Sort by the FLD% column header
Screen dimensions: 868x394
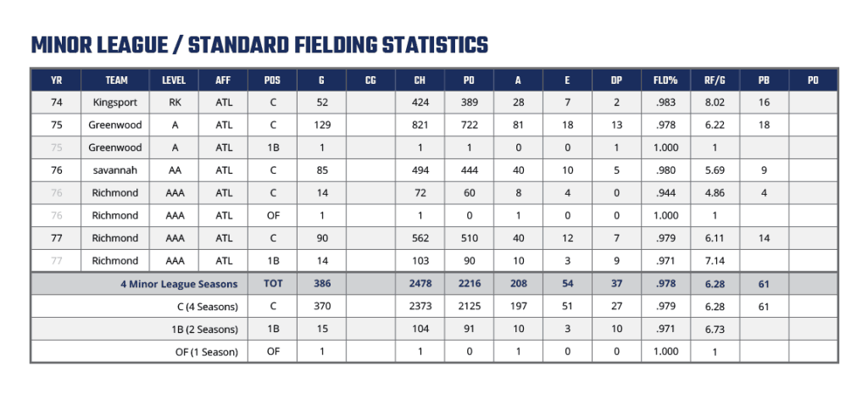pos(665,80)
